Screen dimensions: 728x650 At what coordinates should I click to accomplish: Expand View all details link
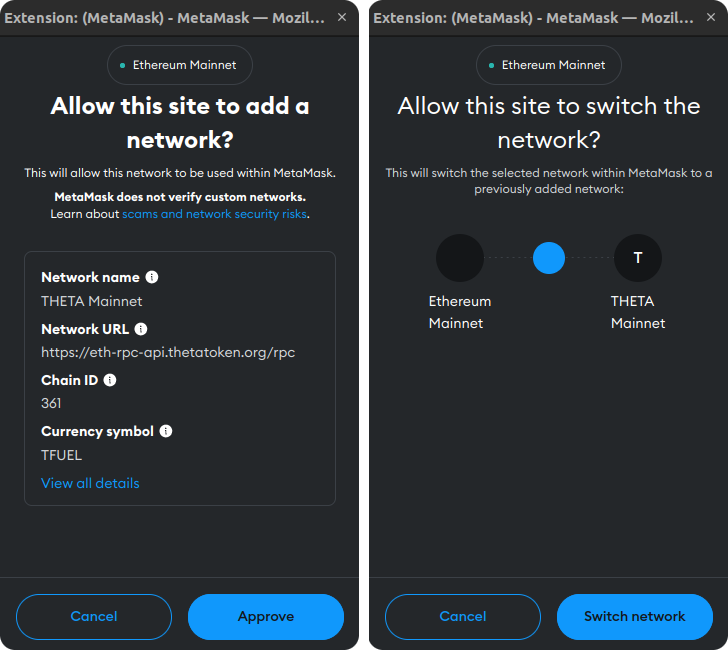tap(90, 483)
